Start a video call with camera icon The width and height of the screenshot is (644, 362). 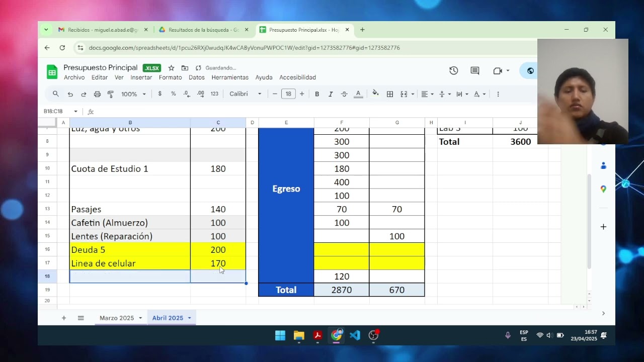[498, 71]
